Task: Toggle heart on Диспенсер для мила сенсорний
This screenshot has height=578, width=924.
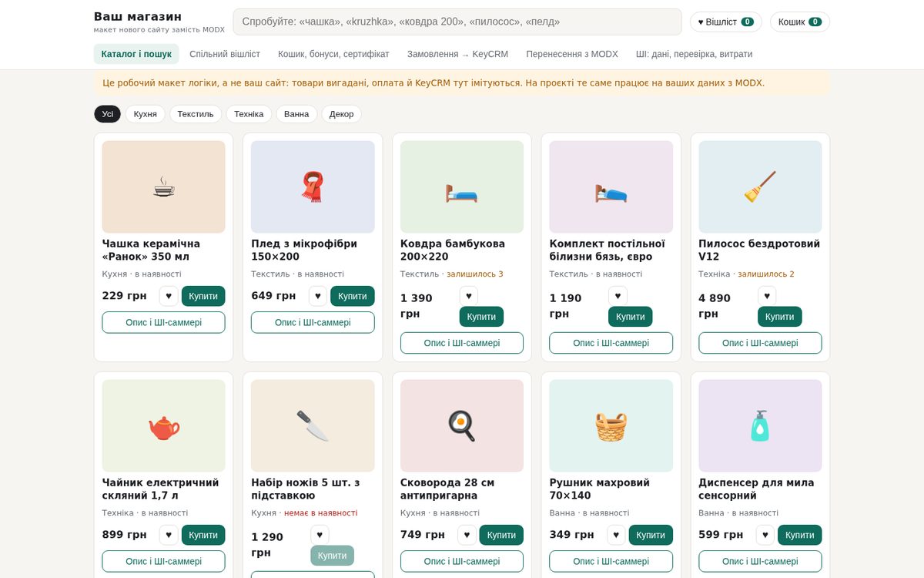Action: (765, 535)
